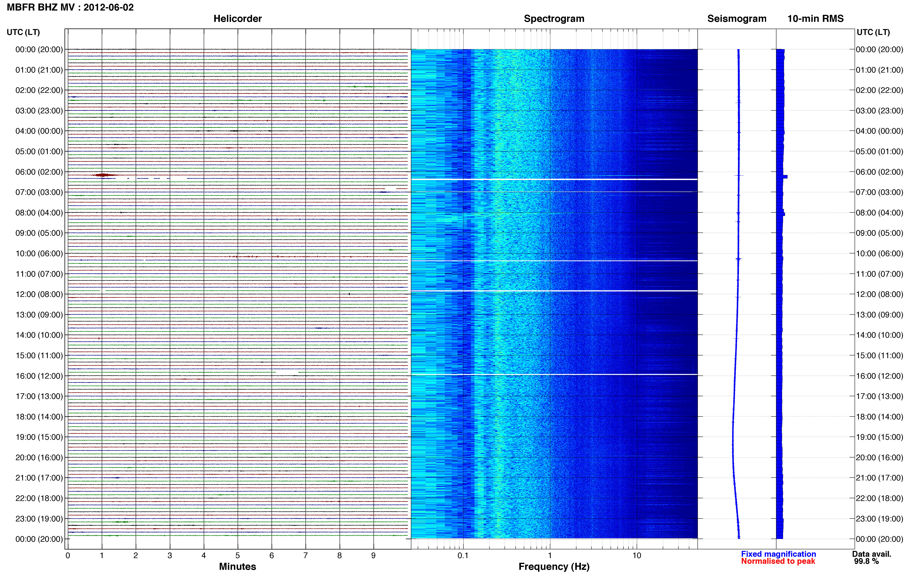924x578 pixels.
Task: Click '21:00 (17:00)' time label beside the RMS panel
Action: 879,478
